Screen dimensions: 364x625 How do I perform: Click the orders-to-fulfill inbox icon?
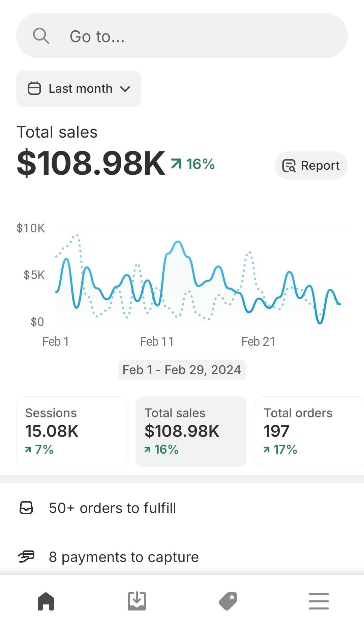(x=26, y=508)
